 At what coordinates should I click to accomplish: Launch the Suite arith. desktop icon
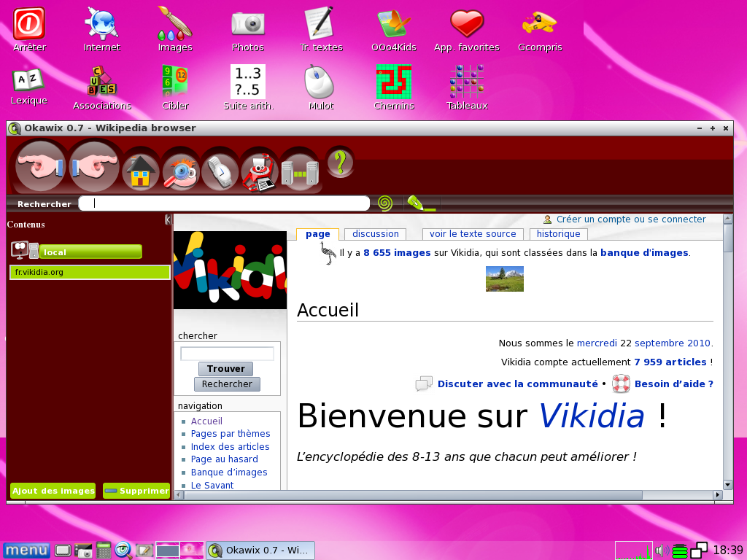248,87
